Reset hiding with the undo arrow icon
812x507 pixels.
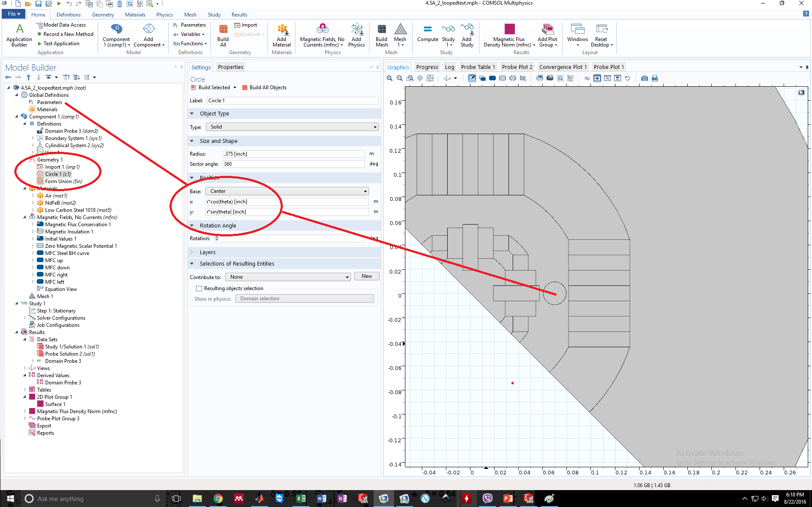click(x=628, y=78)
